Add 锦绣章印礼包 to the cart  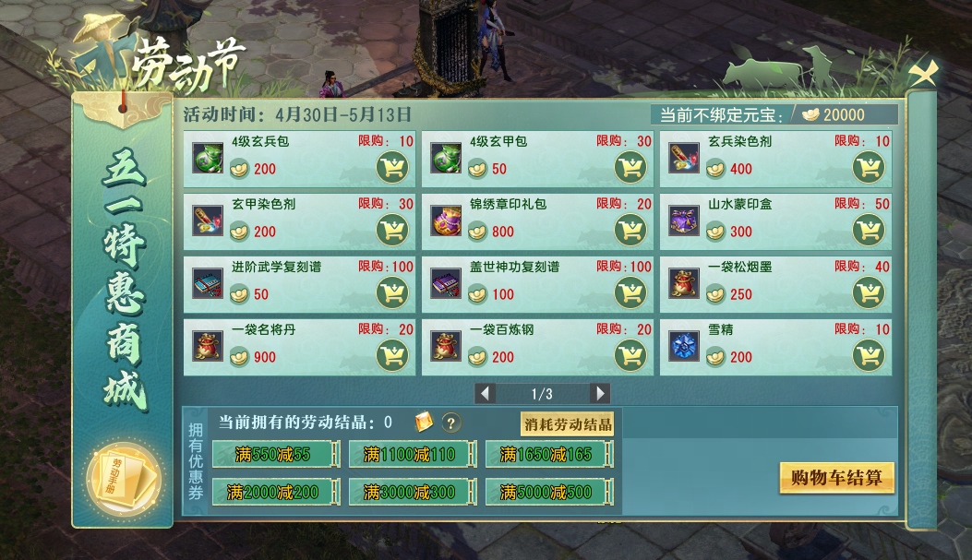pyautogui.click(x=630, y=230)
